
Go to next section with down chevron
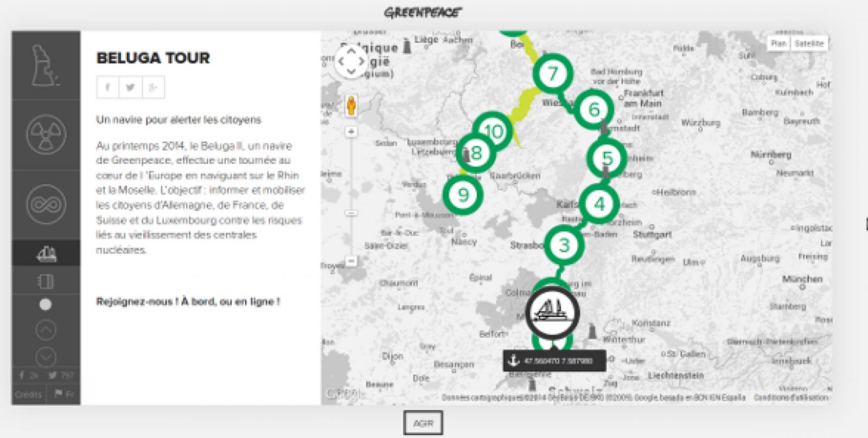click(x=46, y=357)
